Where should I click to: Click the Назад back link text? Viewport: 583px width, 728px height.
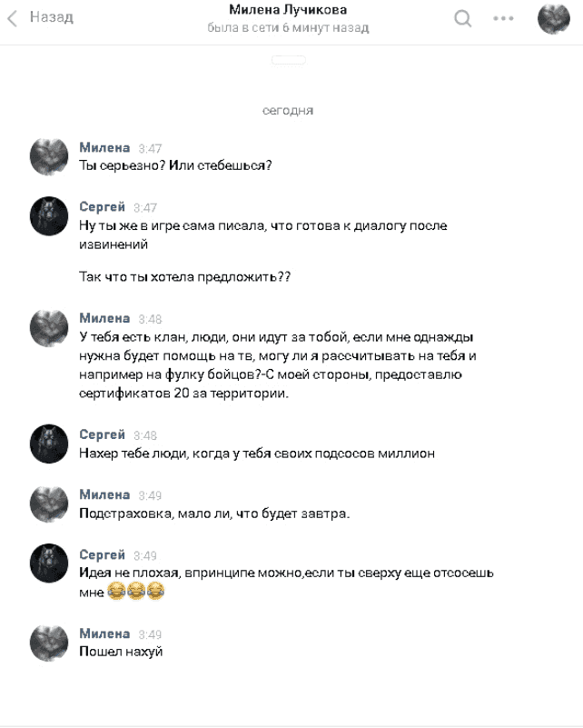tap(52, 17)
